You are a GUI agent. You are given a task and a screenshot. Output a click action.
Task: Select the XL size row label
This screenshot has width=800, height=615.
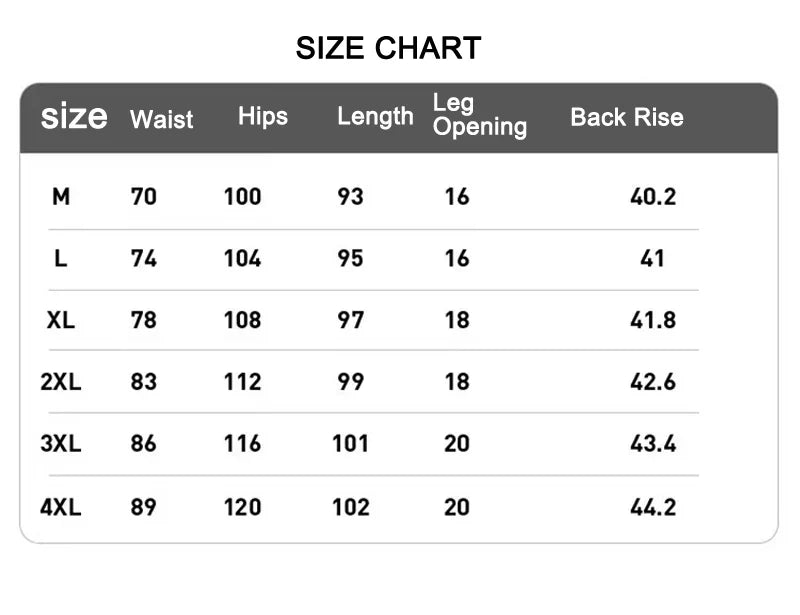tap(61, 320)
